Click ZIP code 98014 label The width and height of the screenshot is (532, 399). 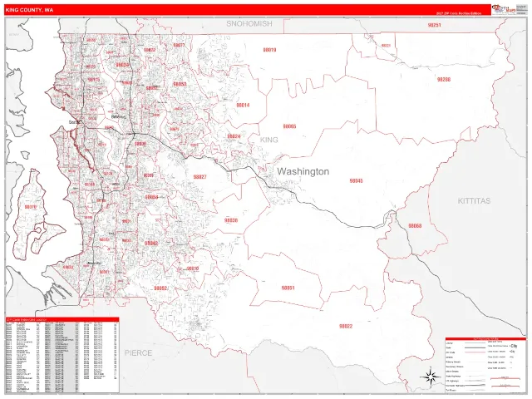point(243,106)
